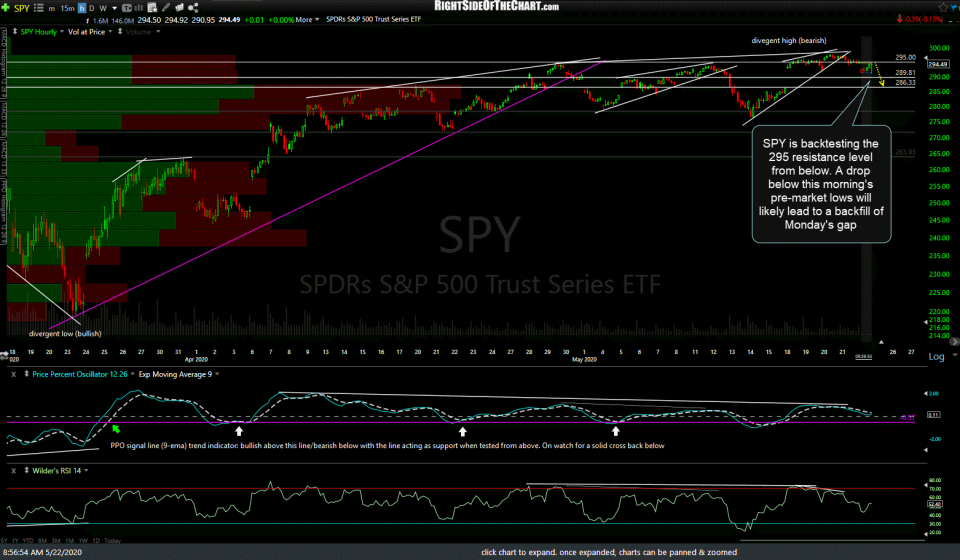960x560 pixels.
Task: Close the Price Percent Oscillator pane
Action: (13, 374)
